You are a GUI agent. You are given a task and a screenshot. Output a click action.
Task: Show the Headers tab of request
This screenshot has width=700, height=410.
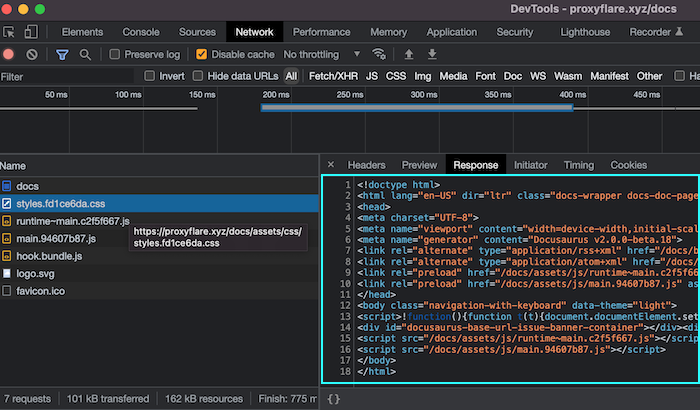[x=366, y=165]
